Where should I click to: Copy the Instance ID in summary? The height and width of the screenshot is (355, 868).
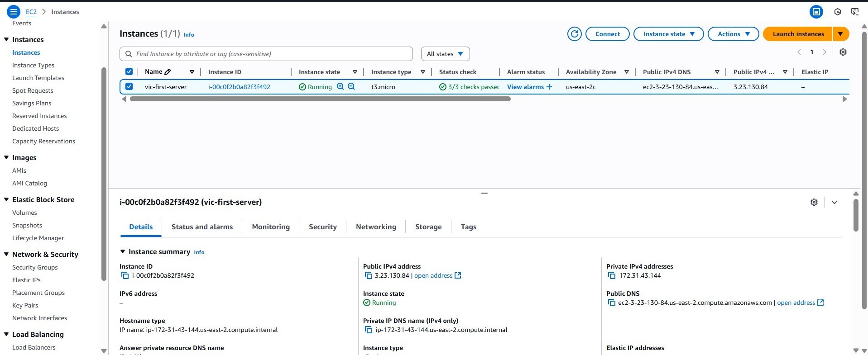(x=125, y=275)
